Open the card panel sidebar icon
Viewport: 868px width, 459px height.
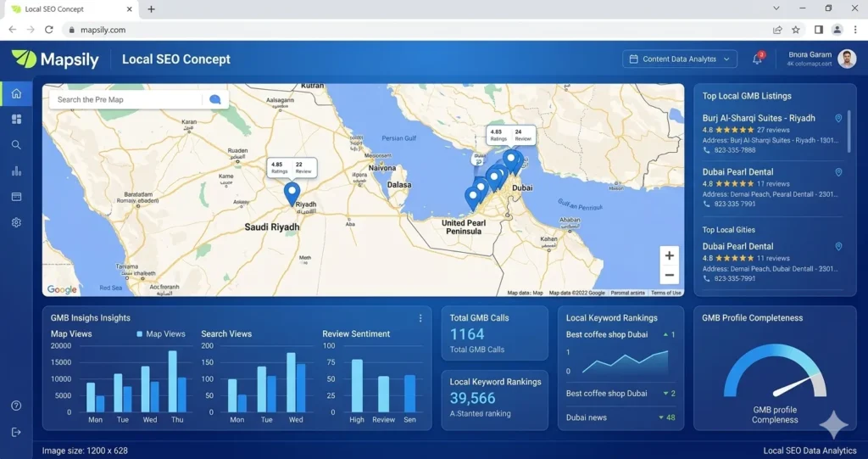[x=17, y=197]
